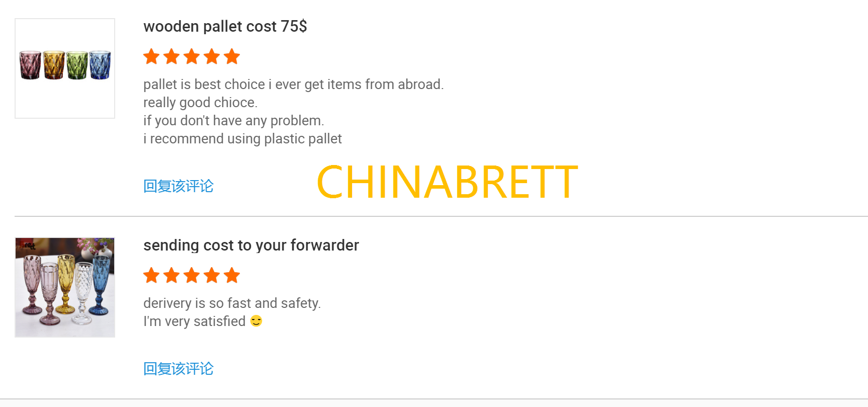Click the review text recommending plastic pallet

click(x=243, y=139)
